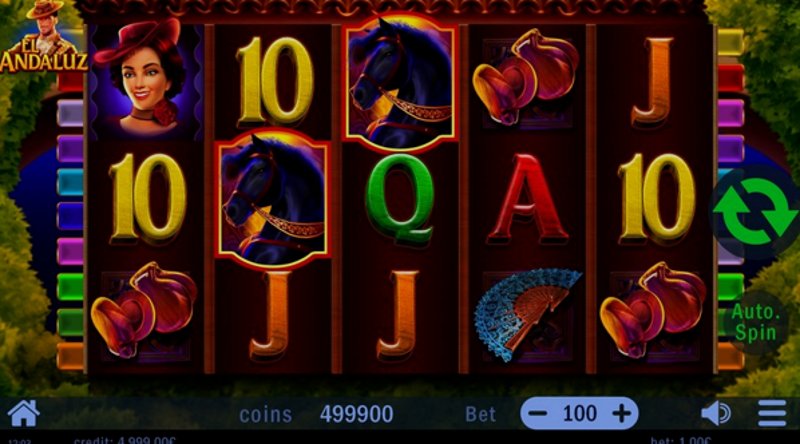Image resolution: width=800 pixels, height=444 pixels.
Task: Click the green Q symbol
Action: (399, 200)
